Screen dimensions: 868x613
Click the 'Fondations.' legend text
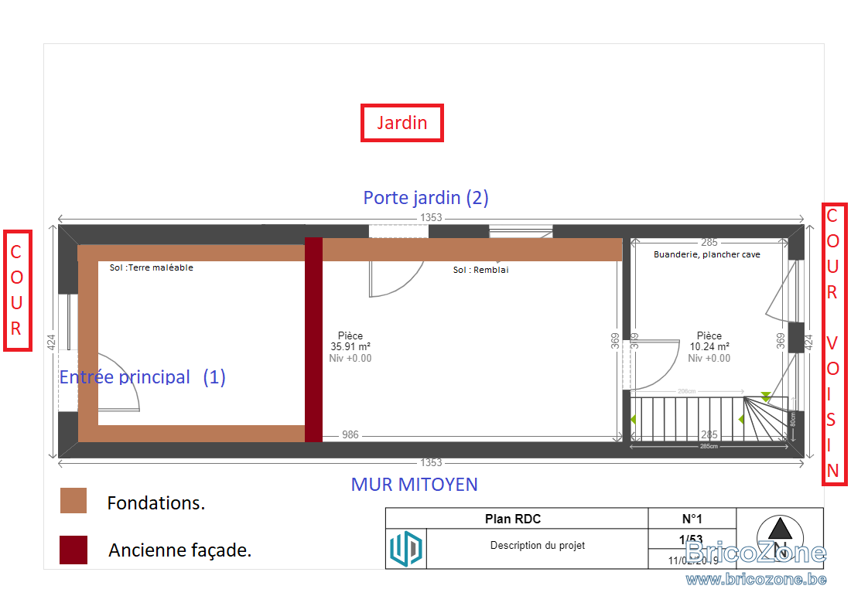pos(156,503)
